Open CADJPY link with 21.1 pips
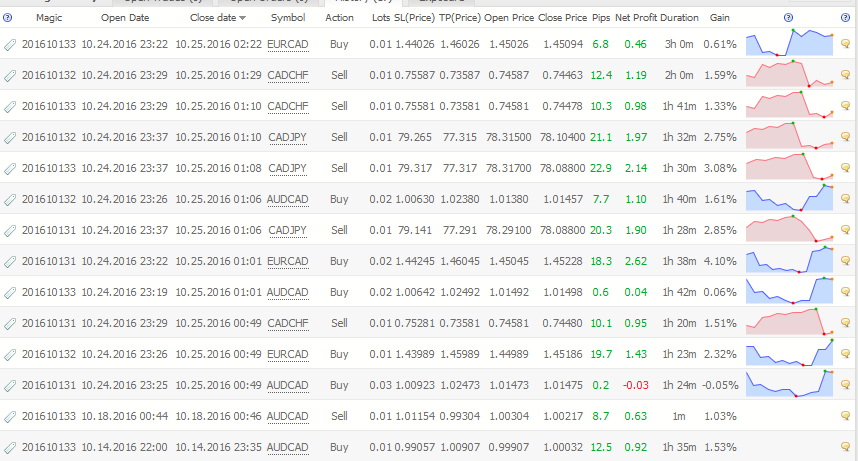 pyautogui.click(x=288, y=137)
